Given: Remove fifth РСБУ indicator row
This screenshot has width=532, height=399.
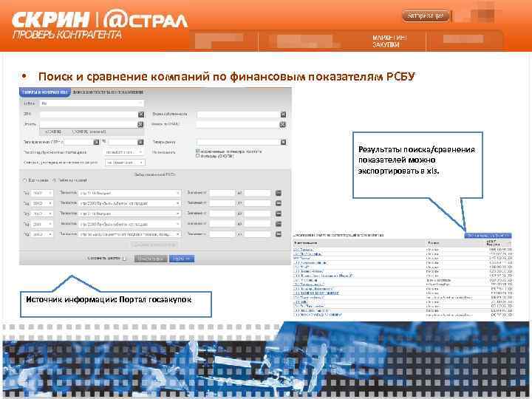Looking at the screenshot, I should pos(279,234).
